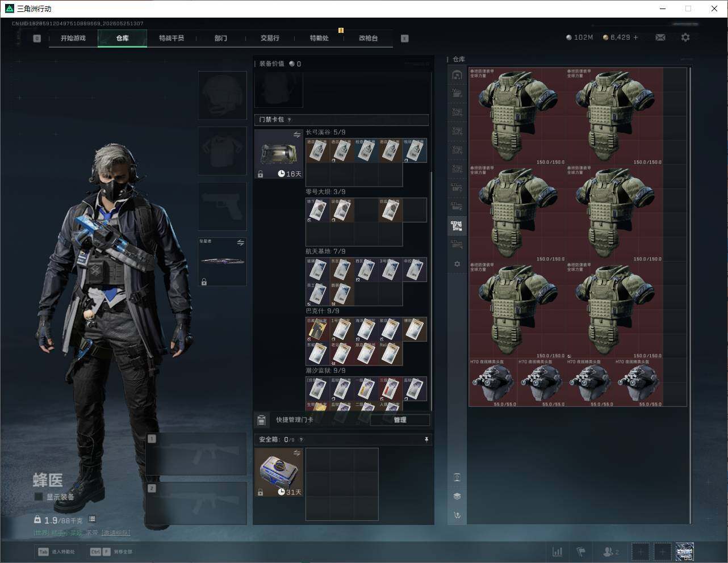The width and height of the screenshot is (728, 563).
Task: Click the 巴克什: 9/9 label
Action: (x=323, y=311)
